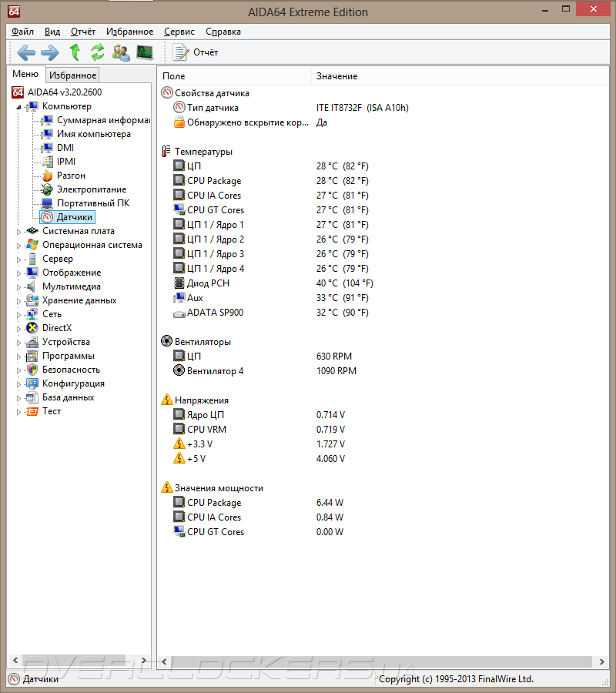Viewport: 616px width, 693px height.
Task: Open the Вид menu
Action: (x=52, y=32)
